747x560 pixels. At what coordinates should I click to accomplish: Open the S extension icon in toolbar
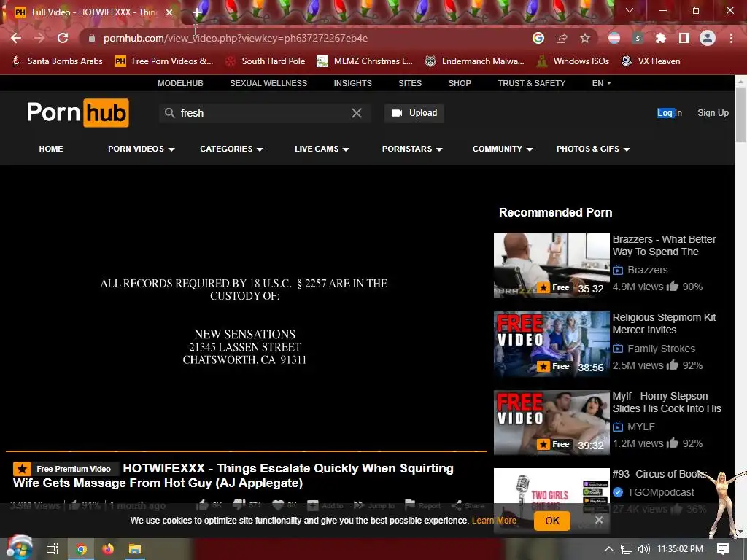(x=638, y=38)
